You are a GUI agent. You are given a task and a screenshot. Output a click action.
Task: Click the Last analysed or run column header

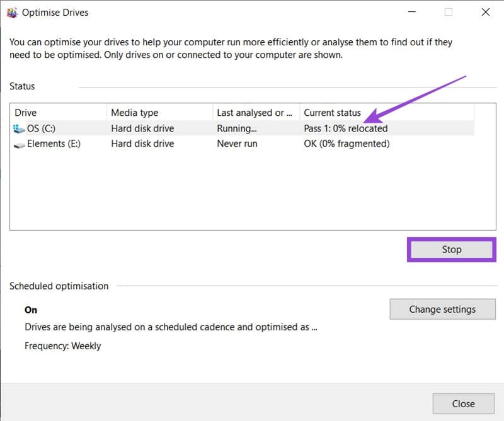pos(254,112)
